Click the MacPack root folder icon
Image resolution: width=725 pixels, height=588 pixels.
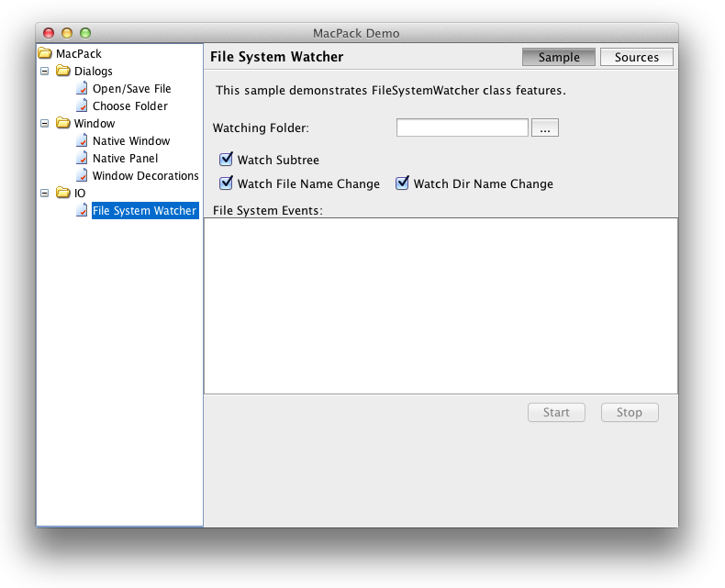[45, 53]
